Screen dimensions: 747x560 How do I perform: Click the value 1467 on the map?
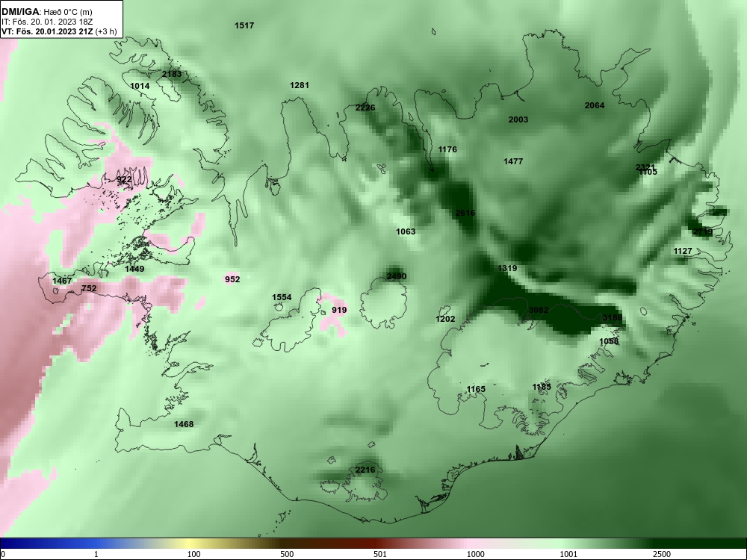pyautogui.click(x=62, y=281)
